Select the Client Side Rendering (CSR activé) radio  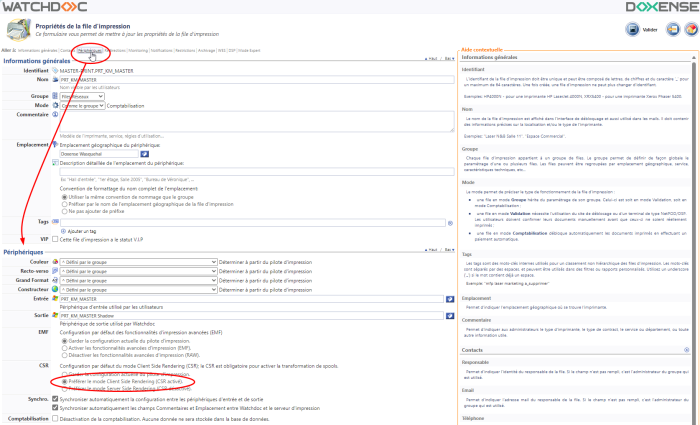click(63, 380)
